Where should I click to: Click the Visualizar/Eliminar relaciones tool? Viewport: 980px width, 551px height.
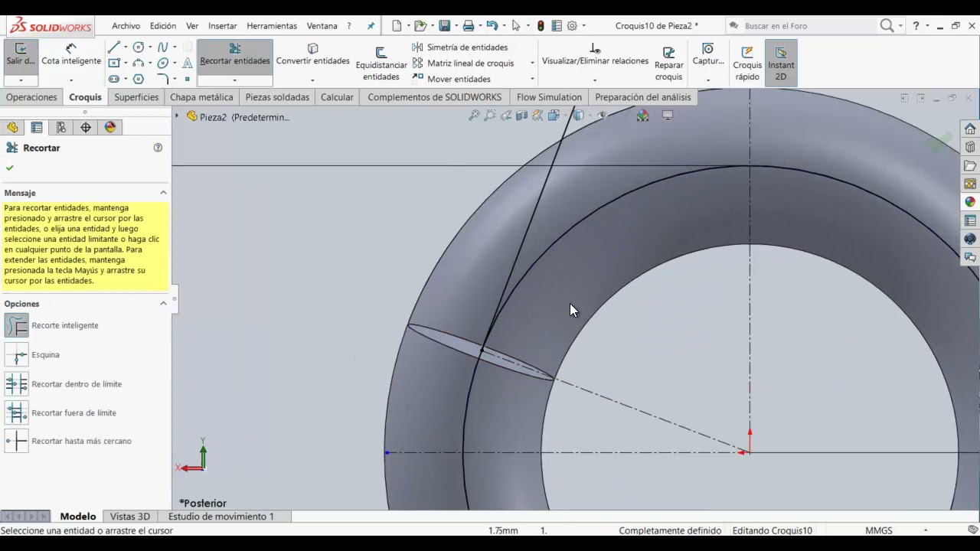(x=595, y=54)
